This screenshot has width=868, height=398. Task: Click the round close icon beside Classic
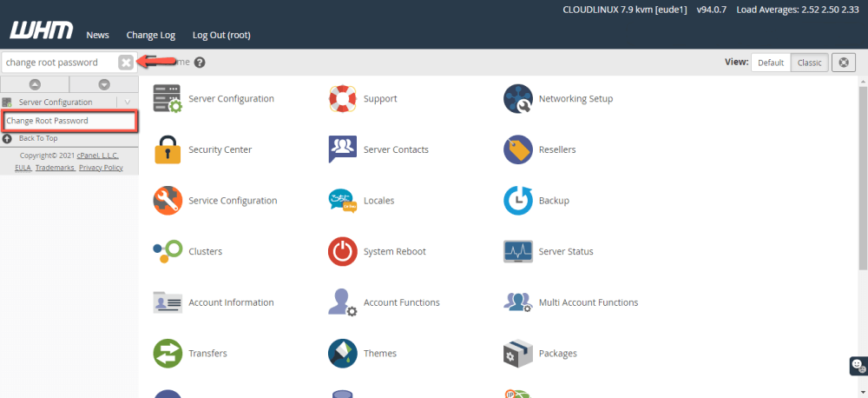(844, 63)
